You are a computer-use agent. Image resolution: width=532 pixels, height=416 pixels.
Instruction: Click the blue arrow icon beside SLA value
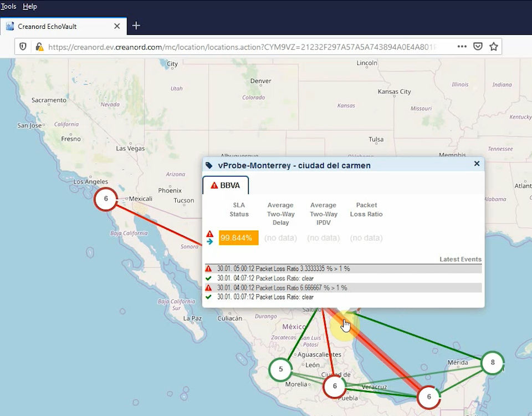click(209, 241)
